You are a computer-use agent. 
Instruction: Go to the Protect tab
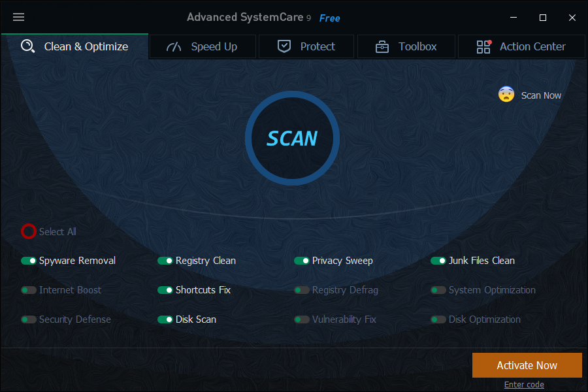point(306,46)
